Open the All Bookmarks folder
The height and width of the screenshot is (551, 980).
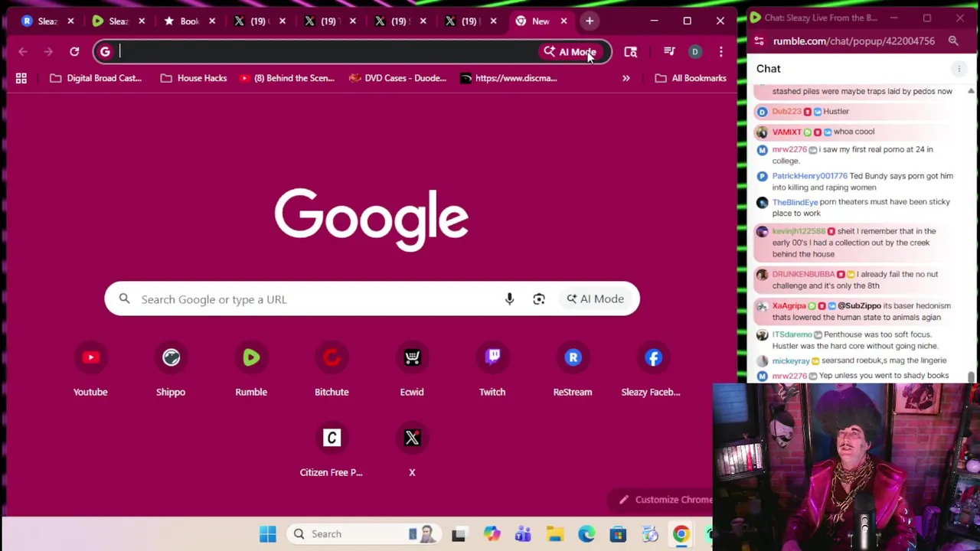point(691,78)
